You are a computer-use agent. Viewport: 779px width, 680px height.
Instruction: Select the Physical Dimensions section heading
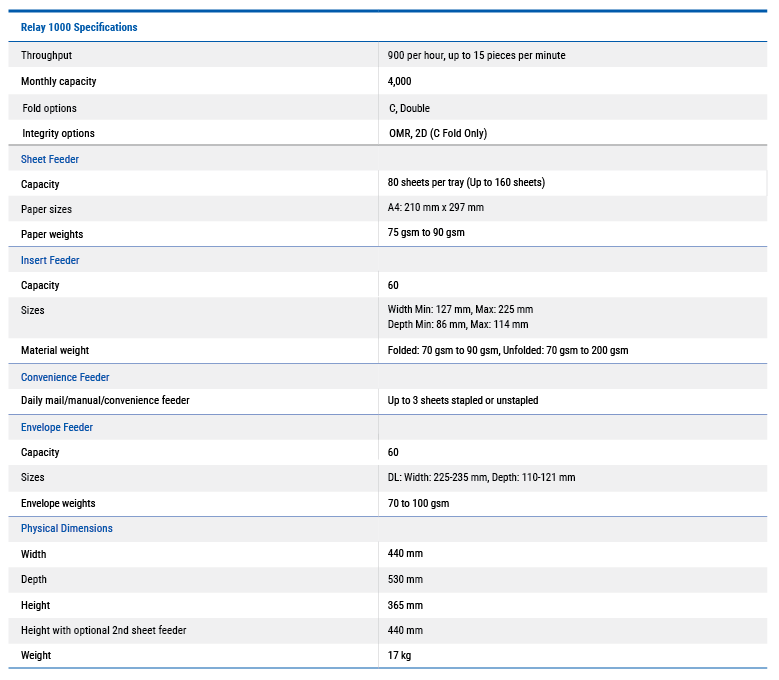67,528
